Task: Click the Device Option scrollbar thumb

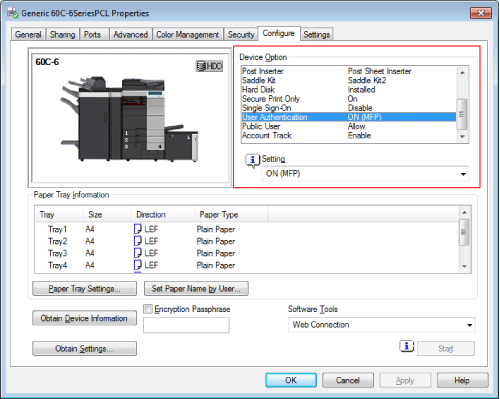Action: tap(462, 114)
